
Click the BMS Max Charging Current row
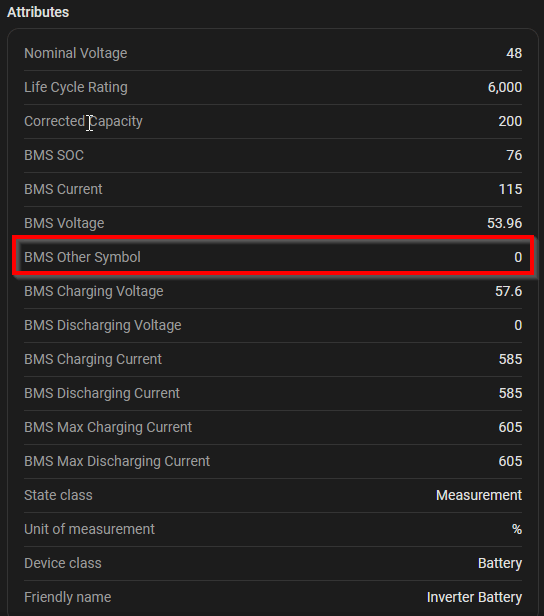point(273,427)
